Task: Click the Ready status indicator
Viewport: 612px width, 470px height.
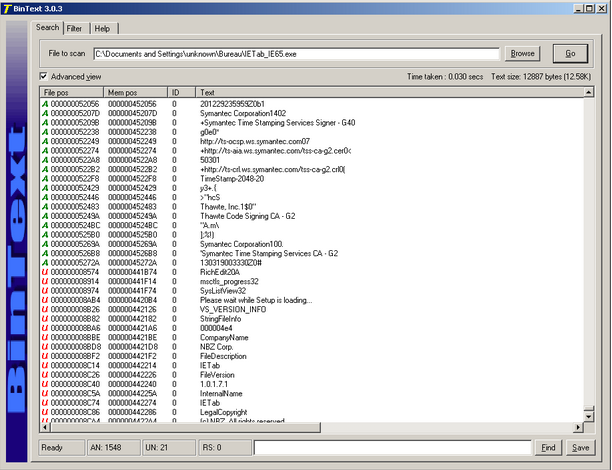Action: point(62,447)
